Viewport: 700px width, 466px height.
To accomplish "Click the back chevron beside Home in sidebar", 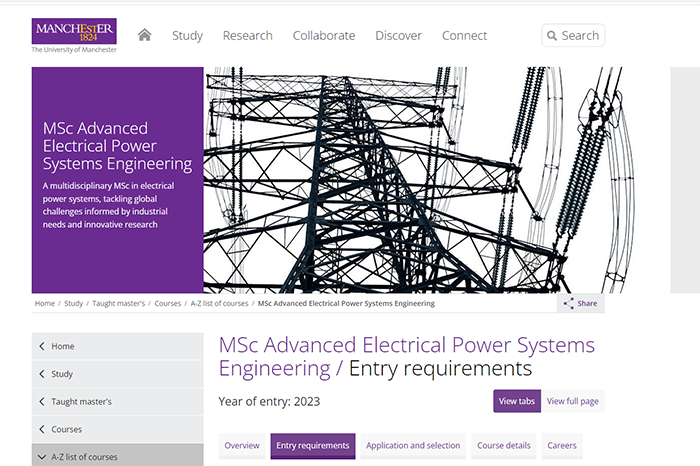I will tap(42, 346).
